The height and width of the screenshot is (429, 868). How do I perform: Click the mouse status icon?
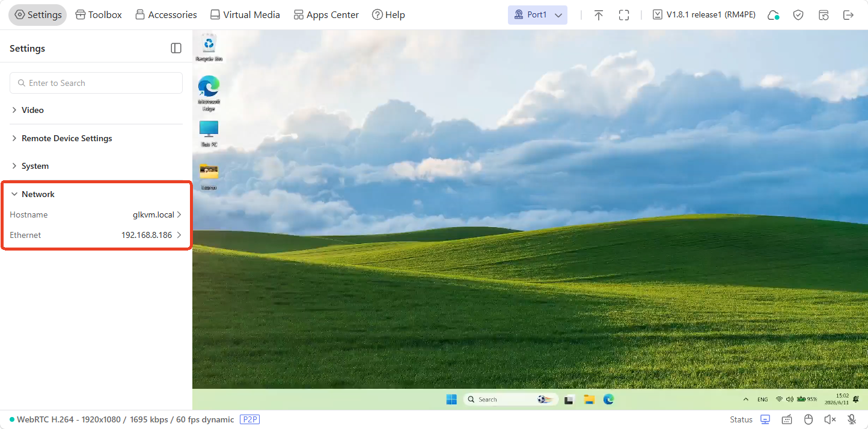(x=808, y=419)
